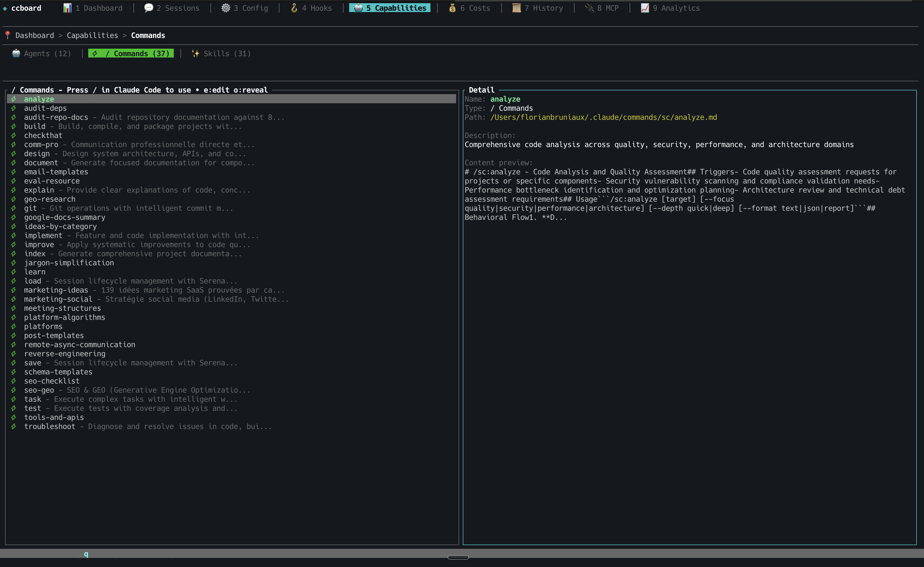Click the Analytics chart icon
This screenshot has height=567, width=924.
(x=645, y=8)
